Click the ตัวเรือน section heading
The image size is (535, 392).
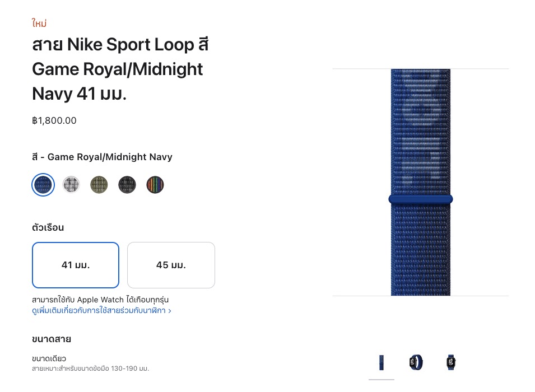(48, 228)
